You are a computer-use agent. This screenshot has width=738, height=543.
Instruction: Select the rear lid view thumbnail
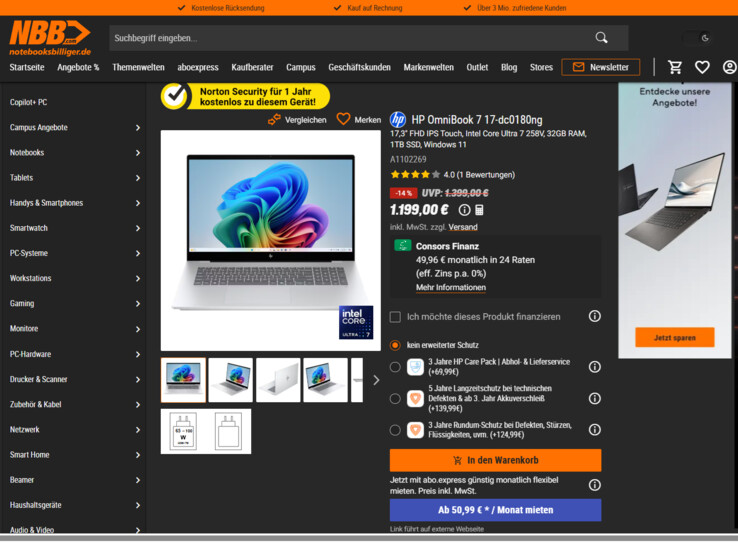click(278, 380)
